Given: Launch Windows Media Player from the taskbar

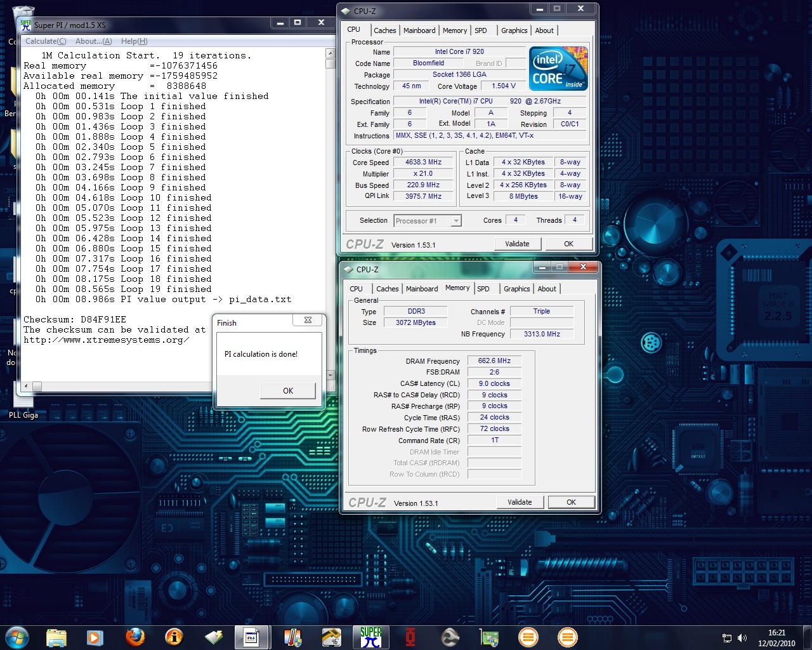Looking at the screenshot, I should tap(95, 637).
